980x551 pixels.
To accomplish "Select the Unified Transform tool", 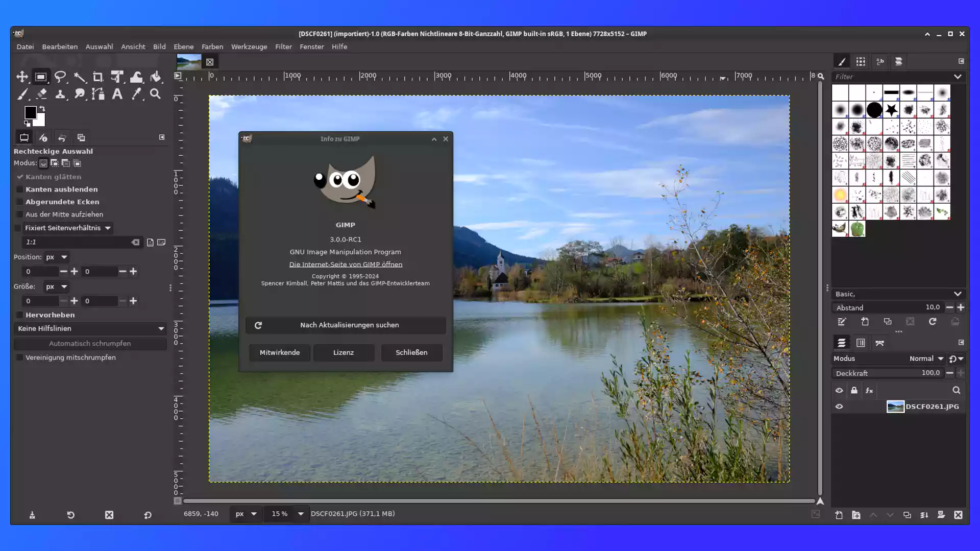I will coord(117,77).
